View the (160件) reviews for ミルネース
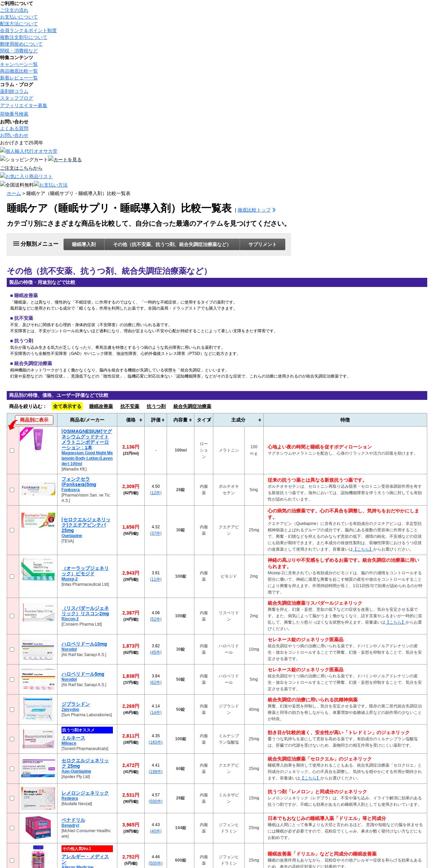 (155, 742)
